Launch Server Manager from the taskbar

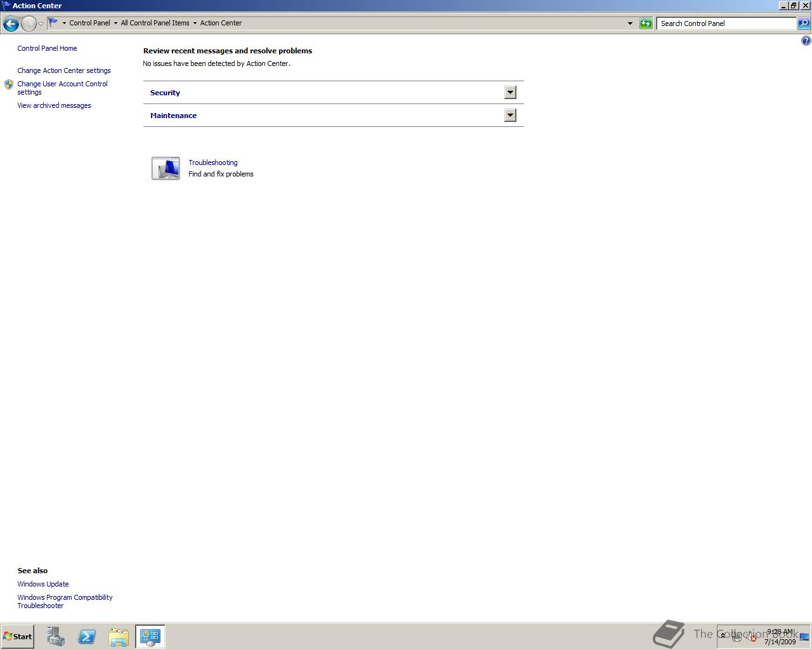click(55, 637)
